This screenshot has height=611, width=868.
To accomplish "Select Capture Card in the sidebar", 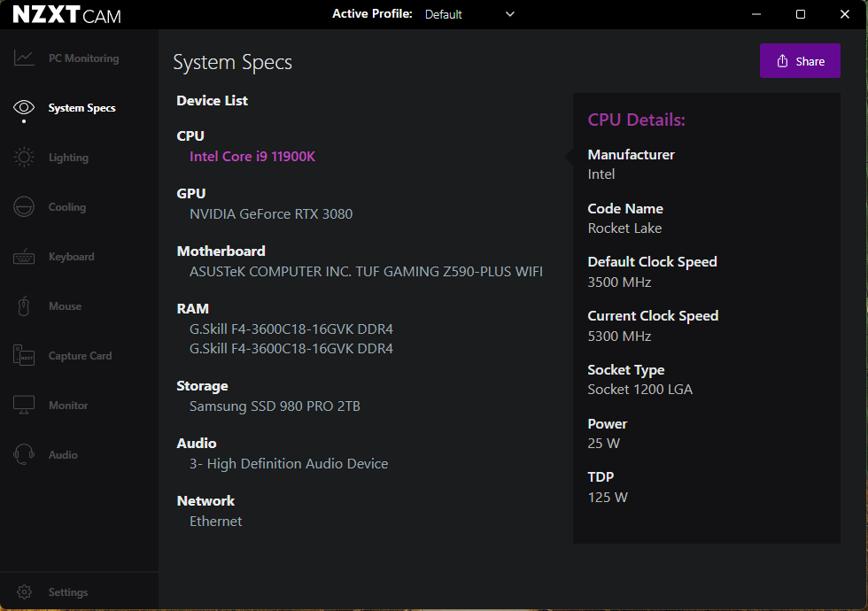I will (81, 355).
